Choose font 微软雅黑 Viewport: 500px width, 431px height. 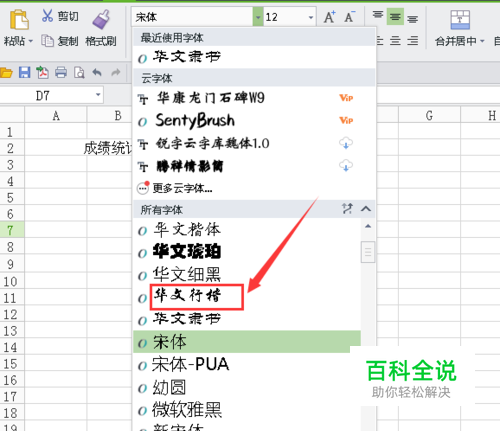coord(247,410)
